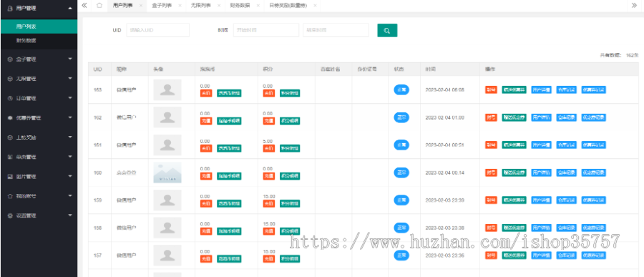Click the 设置管理 gear icon

[x=10, y=215]
